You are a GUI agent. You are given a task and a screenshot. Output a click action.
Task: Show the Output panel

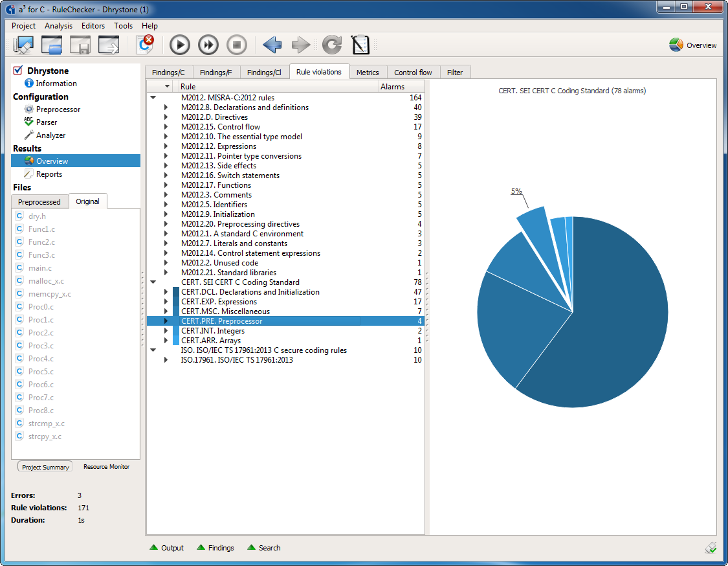[x=167, y=548]
